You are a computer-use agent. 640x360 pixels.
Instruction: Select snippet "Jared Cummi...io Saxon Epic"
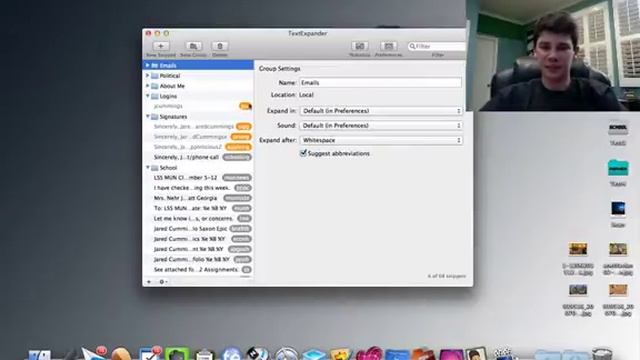tap(198, 229)
